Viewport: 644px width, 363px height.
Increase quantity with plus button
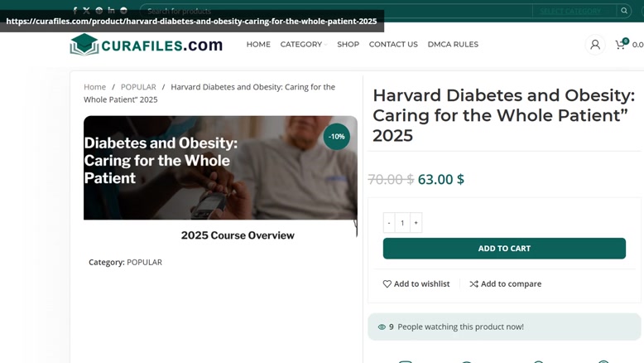click(x=416, y=222)
